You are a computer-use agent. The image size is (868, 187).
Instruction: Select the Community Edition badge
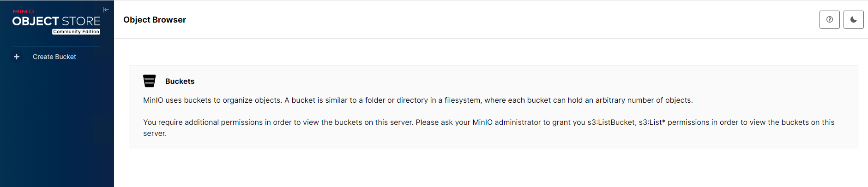[76, 32]
